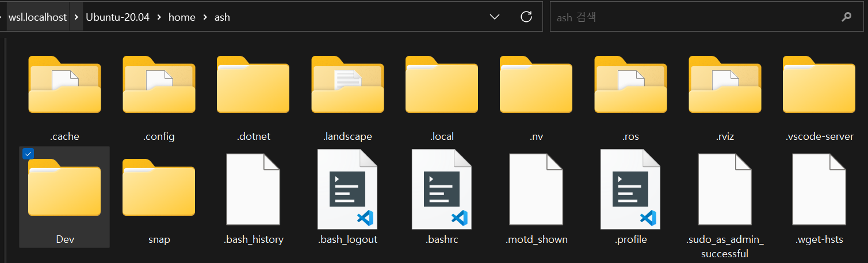The height and width of the screenshot is (263, 868).
Task: Open the .dotnet folder icon
Action: [253, 85]
